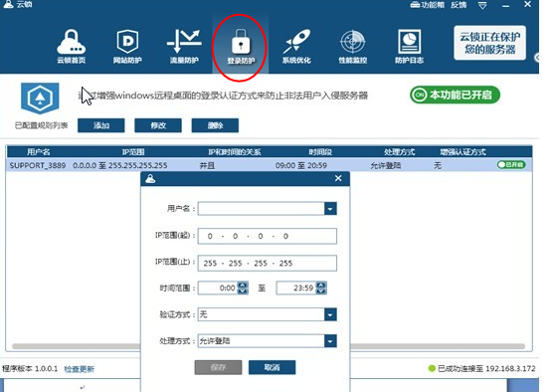Click the 0.0.0.0 至 255.255.255.255 cell

(120, 165)
